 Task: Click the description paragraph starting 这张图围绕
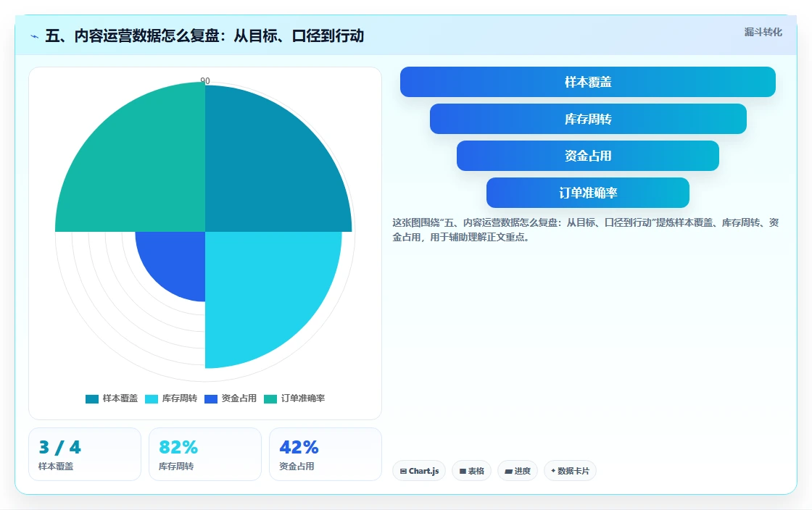pyautogui.click(x=586, y=230)
